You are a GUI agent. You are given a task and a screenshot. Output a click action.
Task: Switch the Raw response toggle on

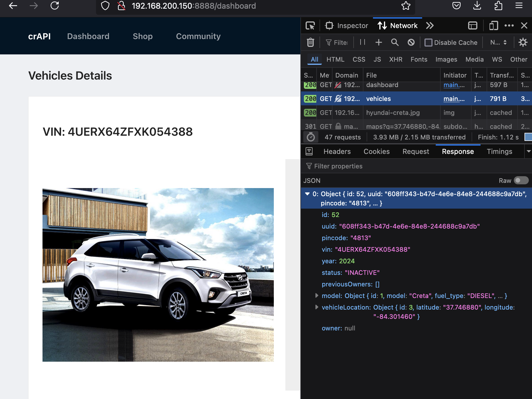point(521,181)
